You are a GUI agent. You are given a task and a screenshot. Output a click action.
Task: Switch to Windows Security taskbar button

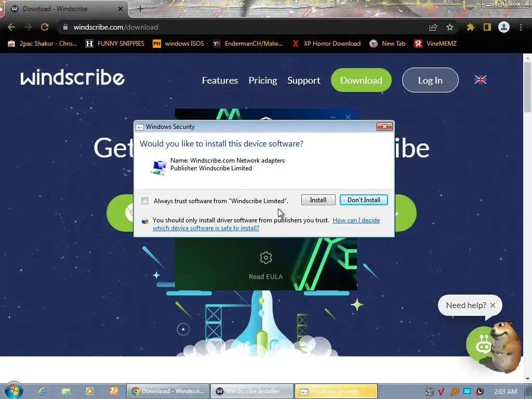(336, 391)
